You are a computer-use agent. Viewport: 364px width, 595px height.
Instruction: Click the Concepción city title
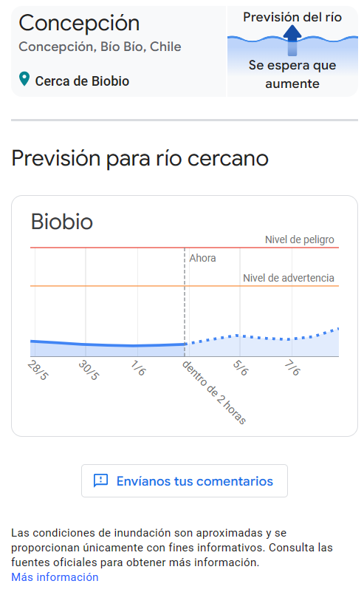(79, 24)
